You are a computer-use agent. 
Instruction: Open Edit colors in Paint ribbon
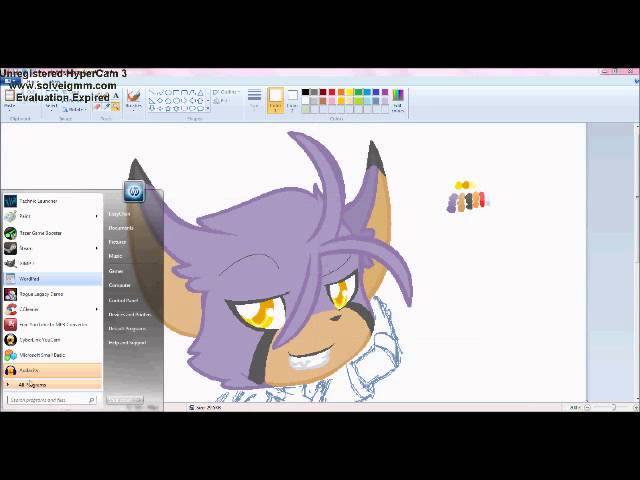point(398,100)
